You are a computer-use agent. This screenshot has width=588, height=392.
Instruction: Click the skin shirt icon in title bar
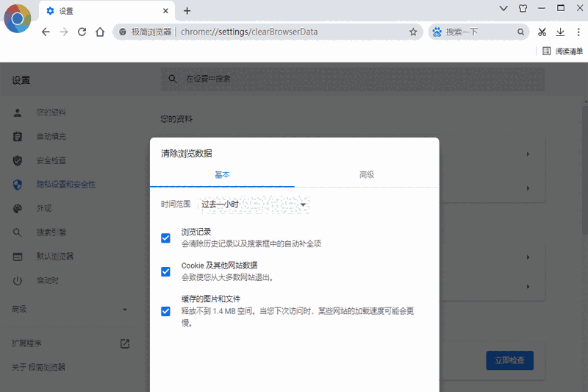click(x=523, y=9)
